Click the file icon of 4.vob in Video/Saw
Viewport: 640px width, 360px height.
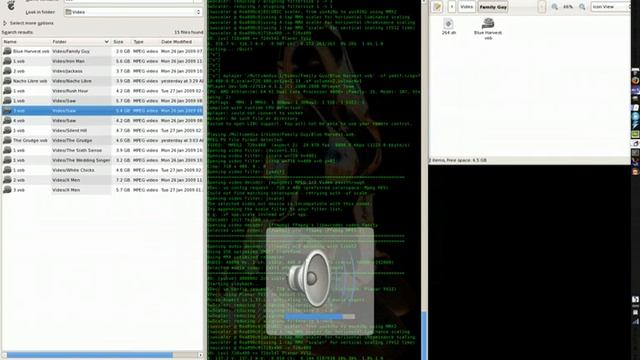coord(7,120)
